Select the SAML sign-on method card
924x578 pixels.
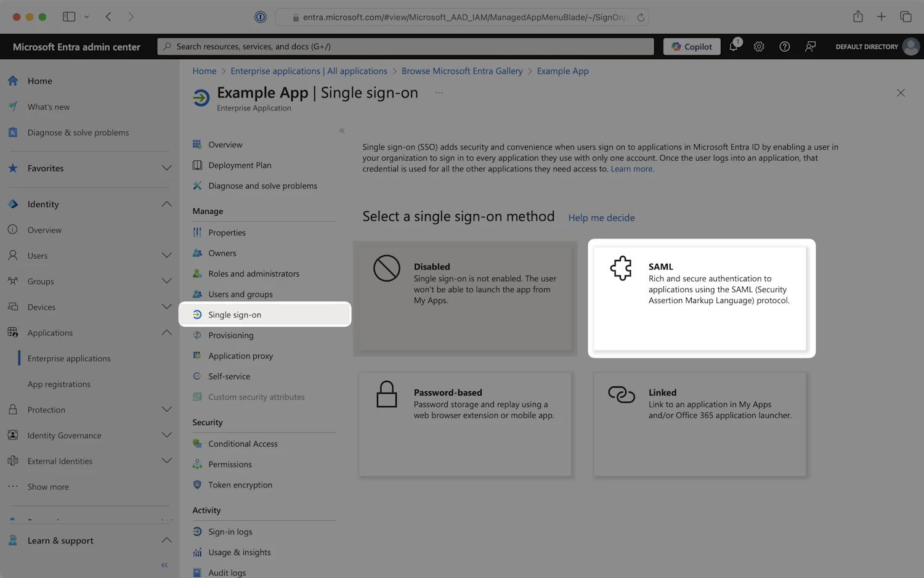pos(700,298)
